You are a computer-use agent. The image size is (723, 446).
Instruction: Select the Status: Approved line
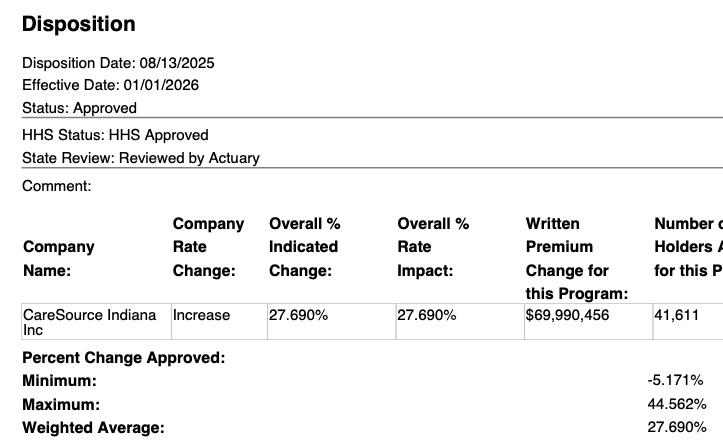[x=79, y=108]
